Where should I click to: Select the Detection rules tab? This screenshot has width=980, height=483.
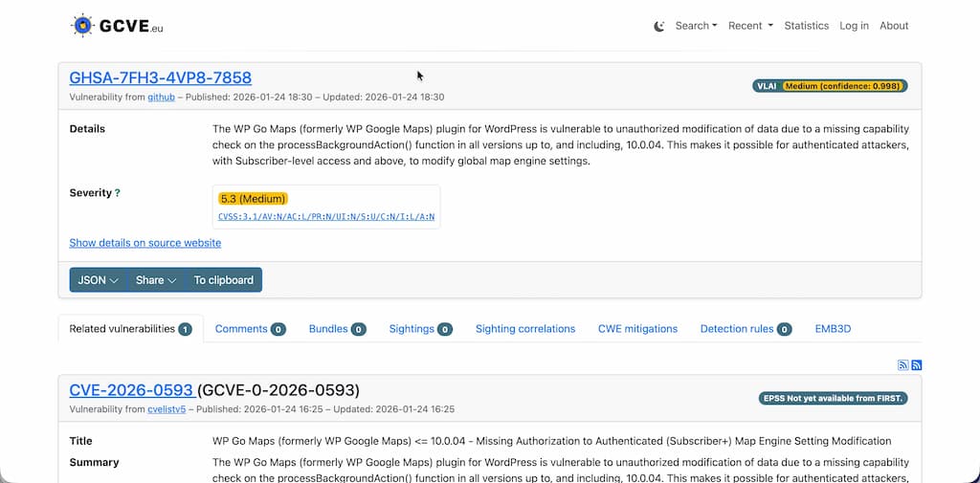pos(746,329)
